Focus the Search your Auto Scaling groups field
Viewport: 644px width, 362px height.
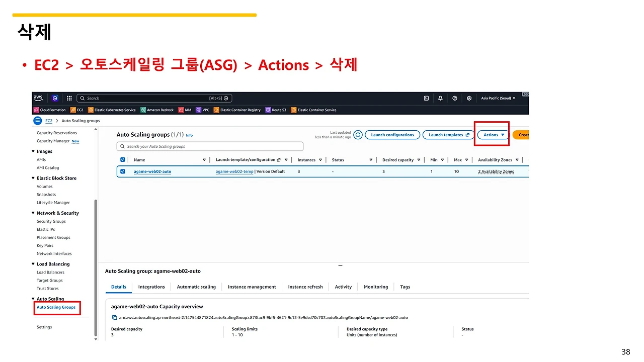coord(210,146)
